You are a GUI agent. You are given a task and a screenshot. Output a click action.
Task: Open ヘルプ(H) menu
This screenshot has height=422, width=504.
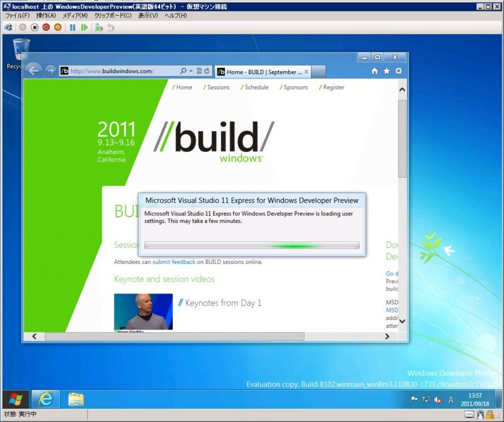pos(176,15)
